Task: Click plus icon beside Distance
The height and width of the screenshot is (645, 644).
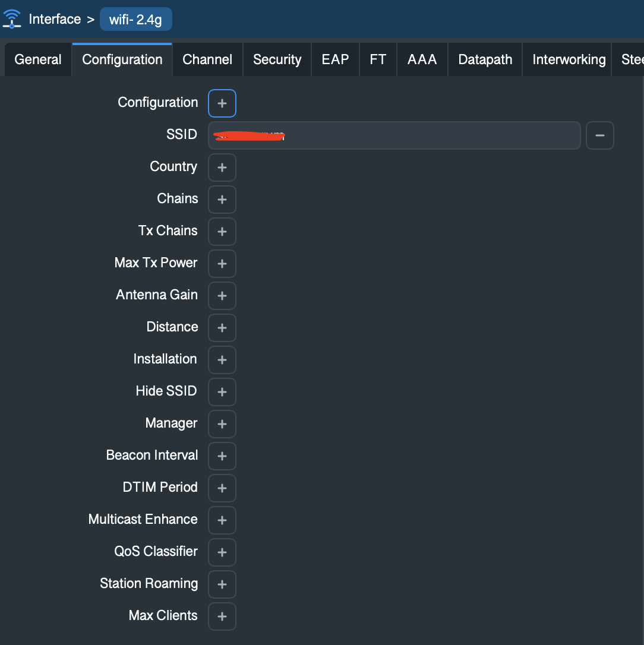Action: tap(222, 328)
